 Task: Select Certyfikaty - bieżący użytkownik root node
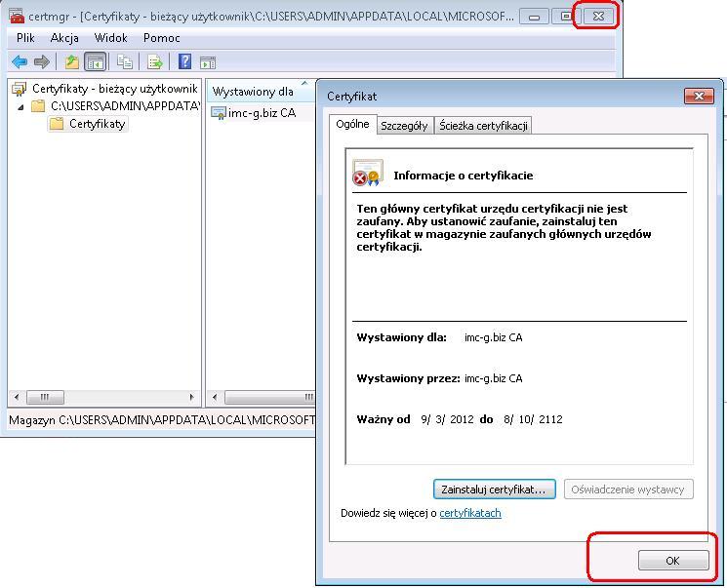tap(113, 89)
